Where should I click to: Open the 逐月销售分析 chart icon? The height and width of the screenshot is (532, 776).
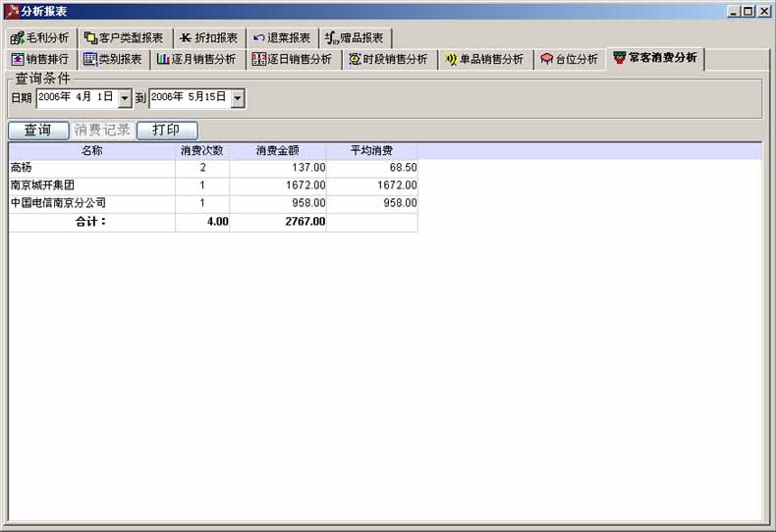click(162, 59)
